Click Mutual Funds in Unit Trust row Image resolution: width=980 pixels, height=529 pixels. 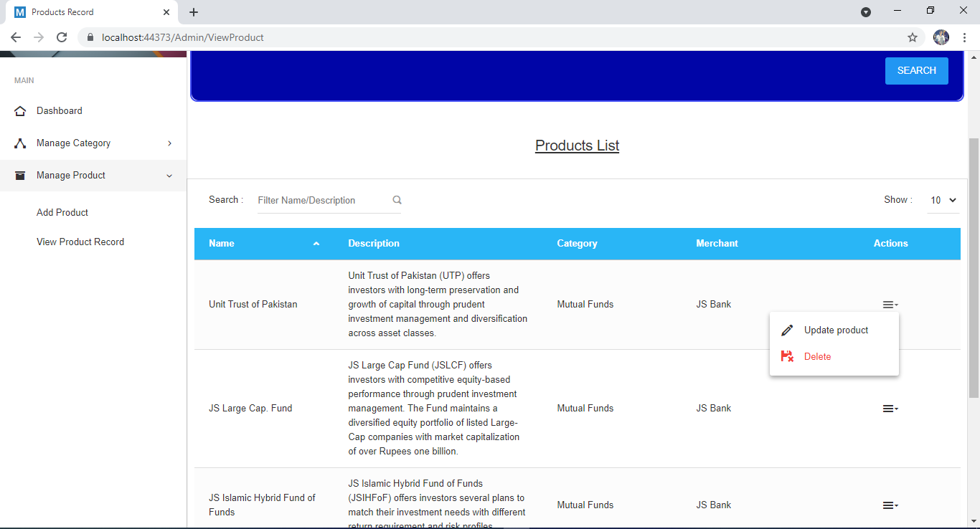pos(585,305)
